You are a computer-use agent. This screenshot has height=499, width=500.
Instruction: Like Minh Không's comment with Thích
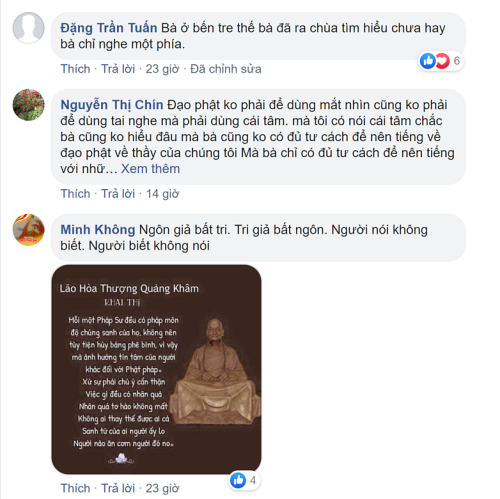pyautogui.click(x=75, y=488)
